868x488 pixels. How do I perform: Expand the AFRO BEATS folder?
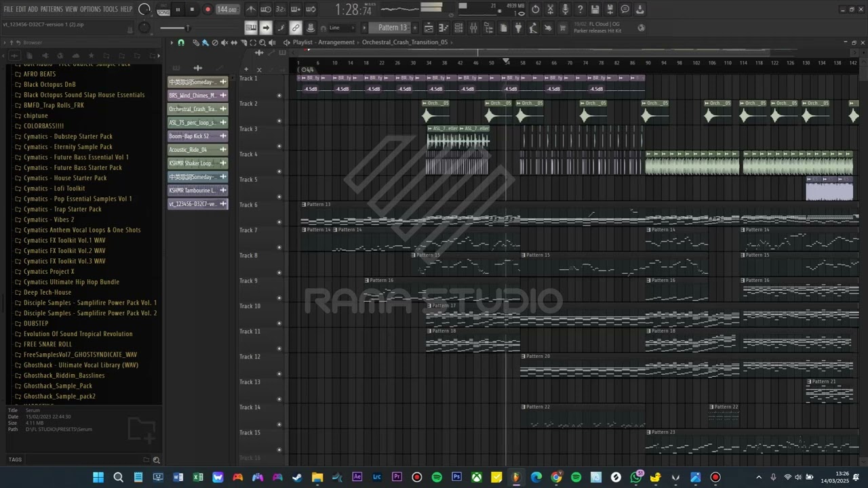pos(39,74)
